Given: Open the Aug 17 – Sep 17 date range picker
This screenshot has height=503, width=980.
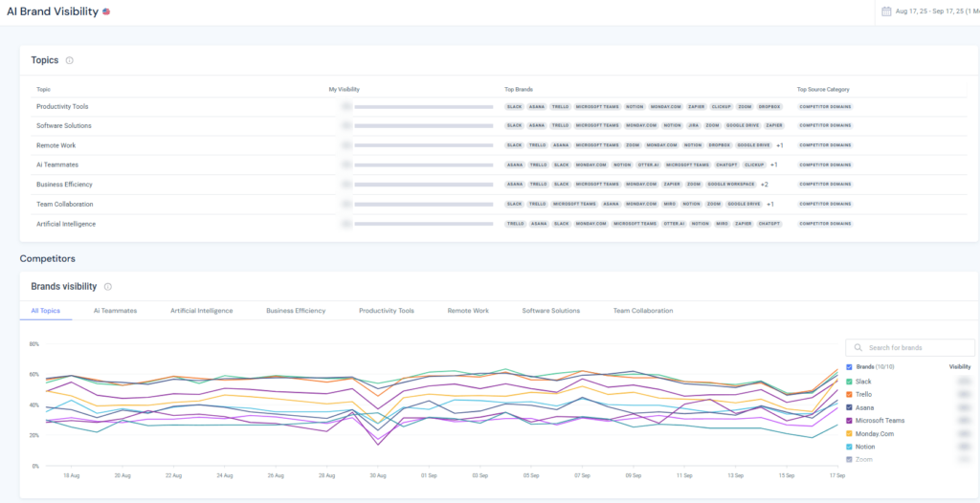Looking at the screenshot, I should coord(933,11).
